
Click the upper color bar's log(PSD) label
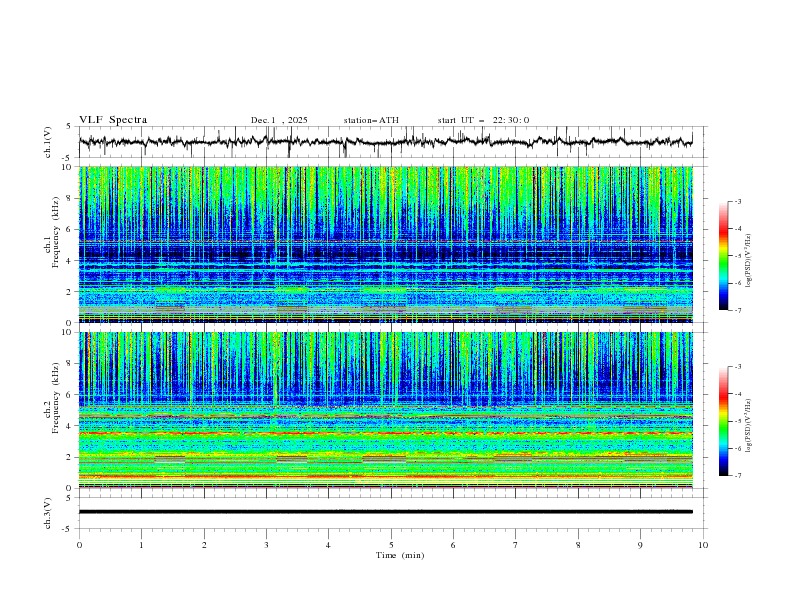[748, 261]
